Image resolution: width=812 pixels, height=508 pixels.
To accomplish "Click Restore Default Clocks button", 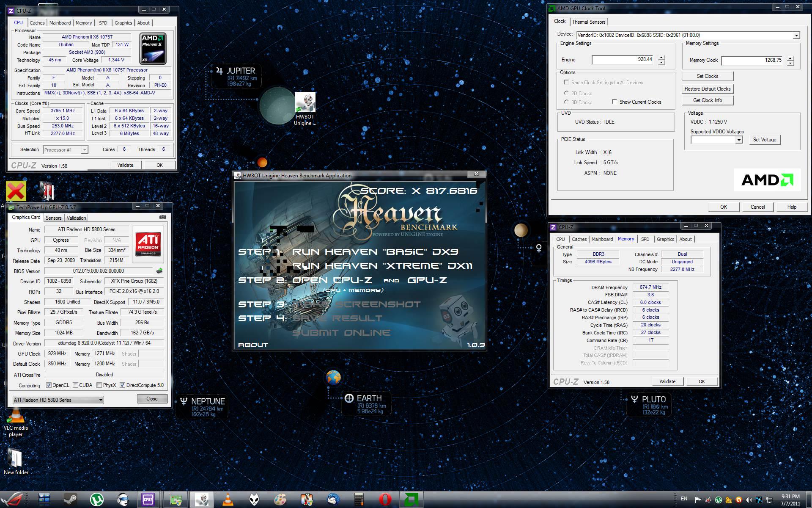I will click(x=708, y=89).
